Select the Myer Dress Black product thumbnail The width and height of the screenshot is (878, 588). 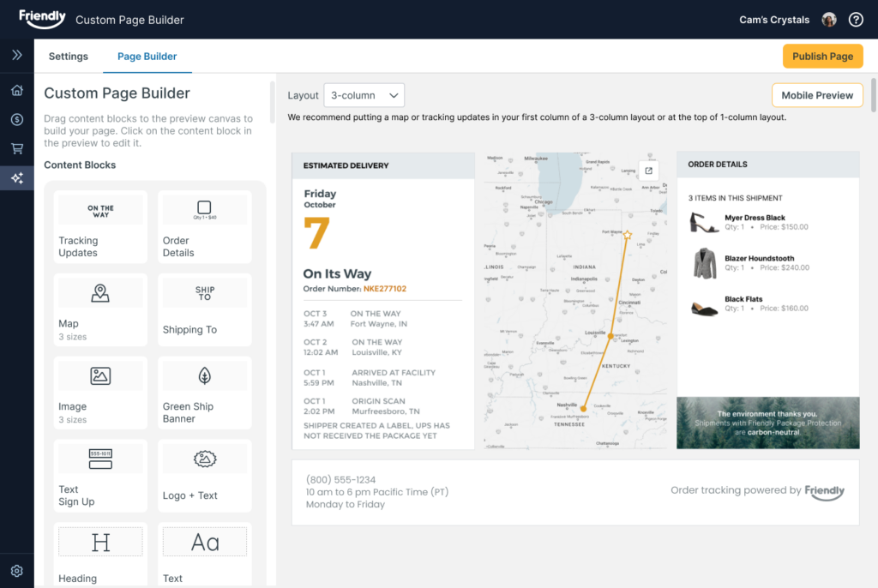[704, 223]
